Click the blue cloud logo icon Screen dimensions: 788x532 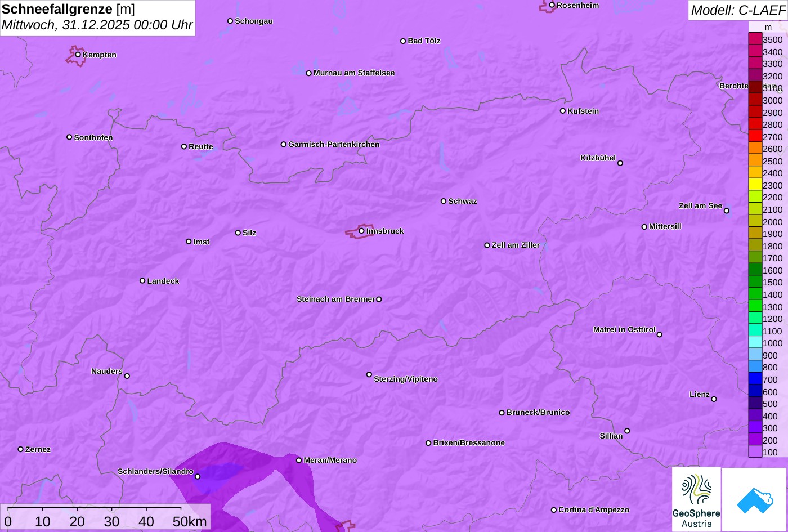click(754, 499)
